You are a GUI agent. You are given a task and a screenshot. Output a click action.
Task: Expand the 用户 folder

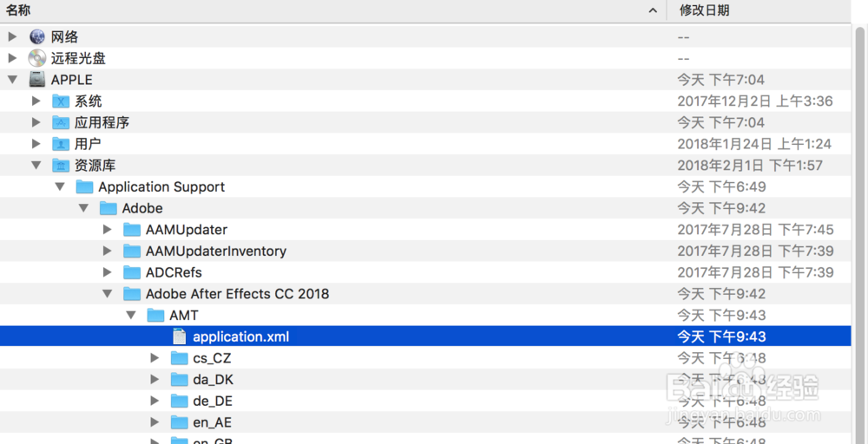[x=36, y=144]
